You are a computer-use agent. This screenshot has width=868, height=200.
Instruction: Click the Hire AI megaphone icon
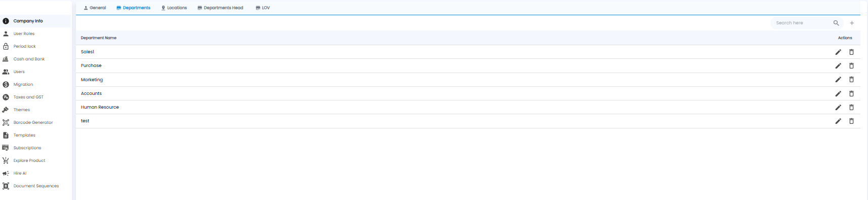(x=6, y=173)
